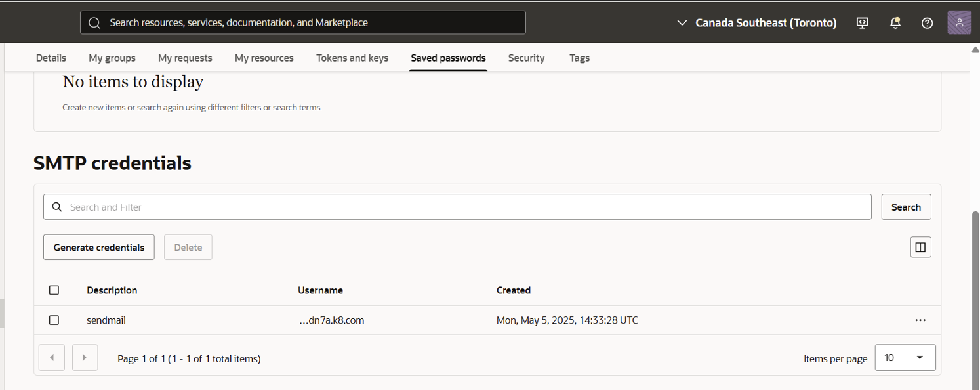Open the user profile avatar
The width and height of the screenshot is (980, 390).
(x=959, y=22)
